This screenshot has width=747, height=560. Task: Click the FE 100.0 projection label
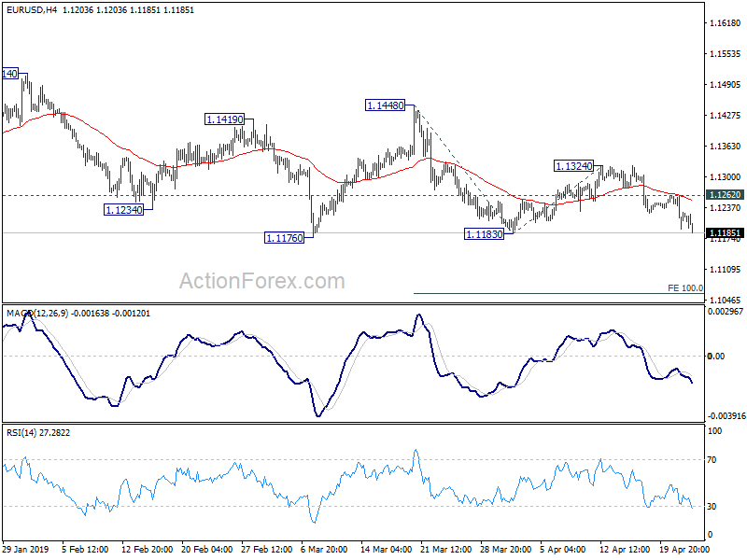685,288
